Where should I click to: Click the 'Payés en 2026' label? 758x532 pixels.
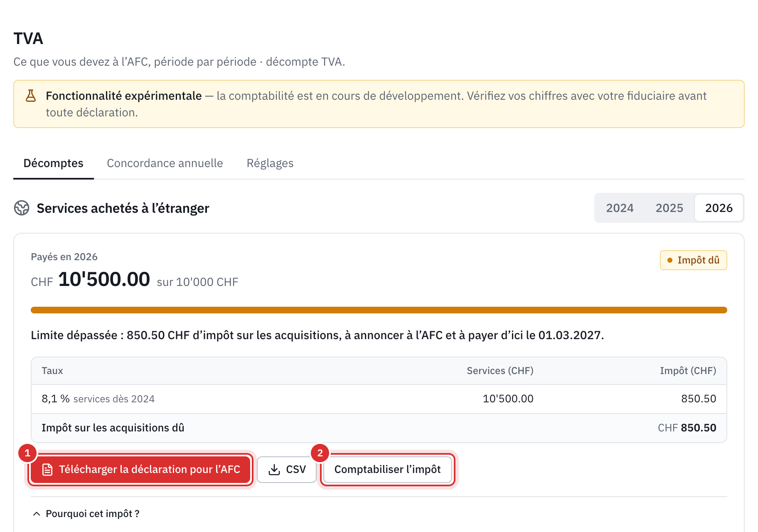pos(64,257)
